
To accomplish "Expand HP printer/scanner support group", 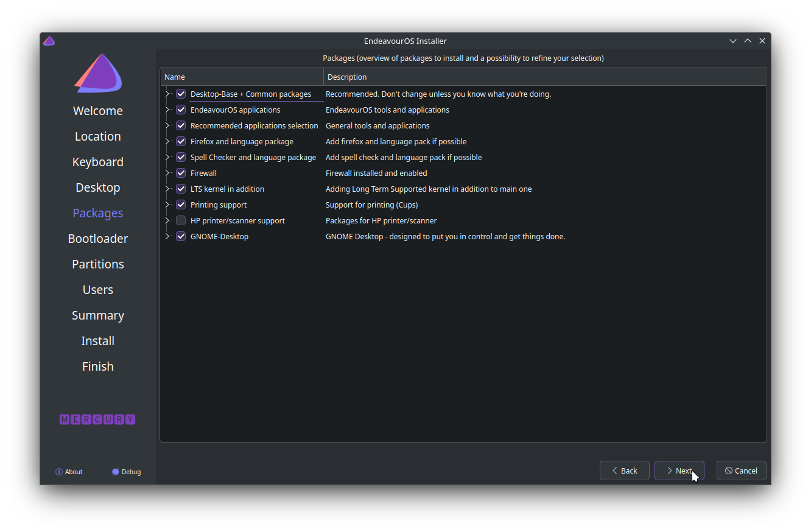I will [167, 220].
